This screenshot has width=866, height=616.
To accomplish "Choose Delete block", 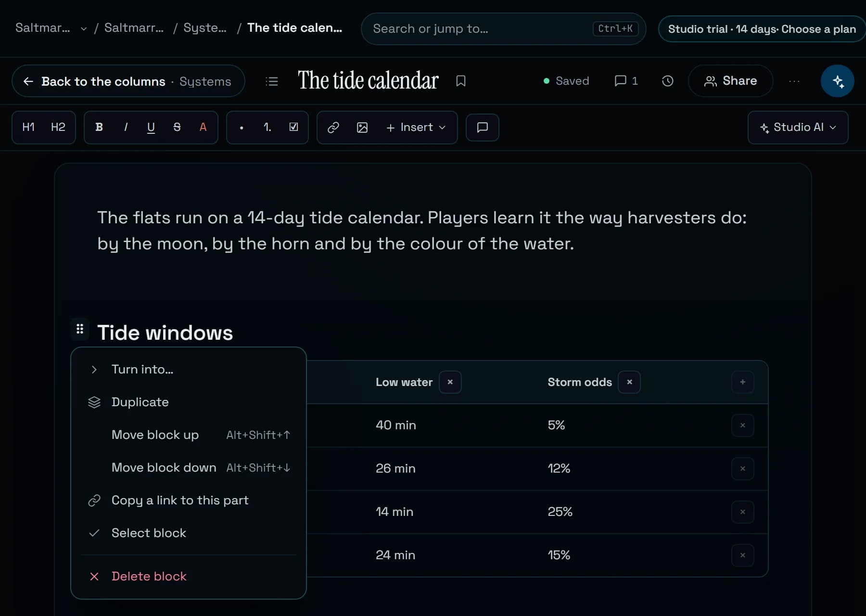I will 189,576.
